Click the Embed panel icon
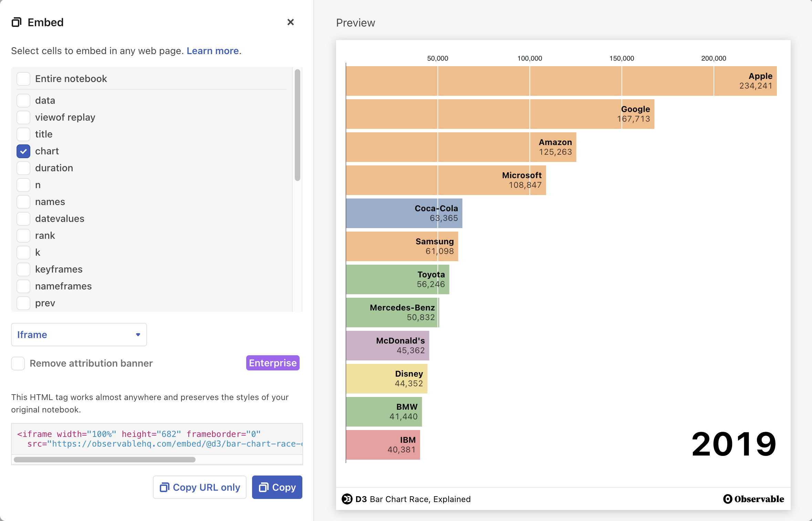 pyautogui.click(x=17, y=22)
